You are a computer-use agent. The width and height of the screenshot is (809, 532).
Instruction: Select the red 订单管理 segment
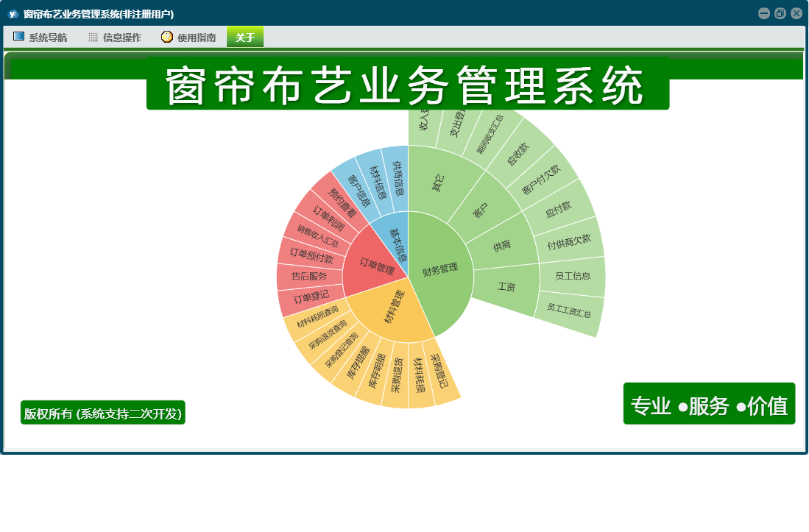(376, 266)
